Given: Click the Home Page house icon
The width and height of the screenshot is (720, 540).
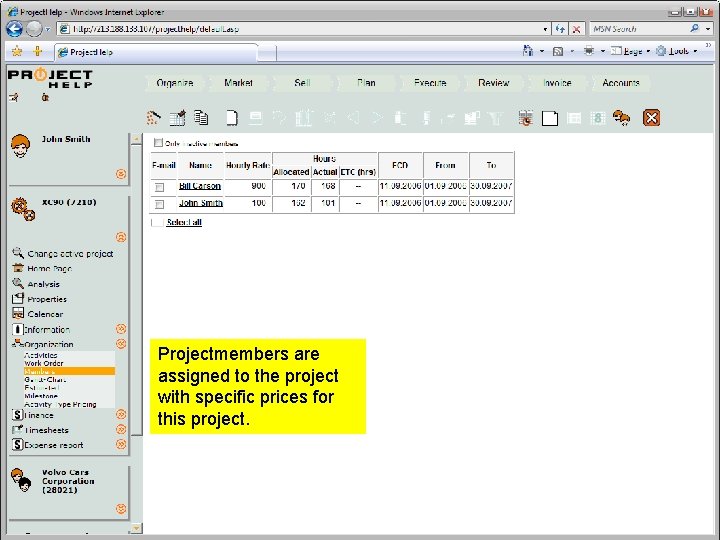Looking at the screenshot, I should (18, 268).
